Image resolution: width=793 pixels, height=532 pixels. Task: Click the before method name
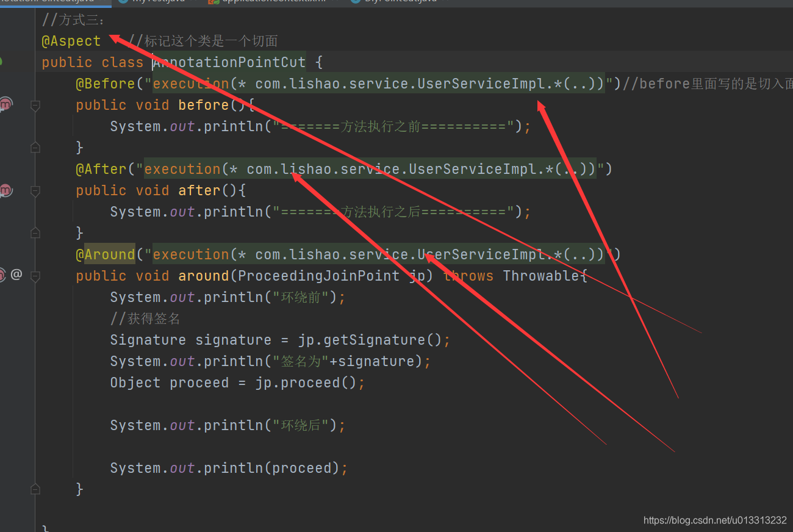[203, 105]
